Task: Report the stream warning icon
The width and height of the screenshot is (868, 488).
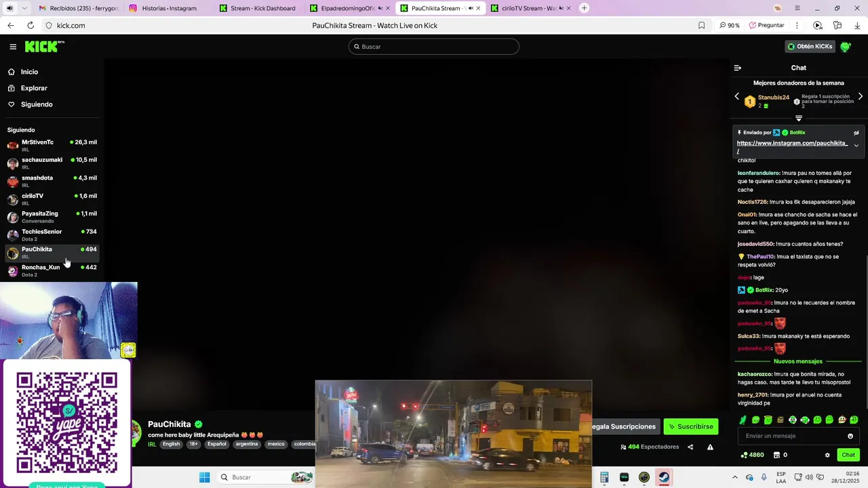Action: pyautogui.click(x=710, y=447)
